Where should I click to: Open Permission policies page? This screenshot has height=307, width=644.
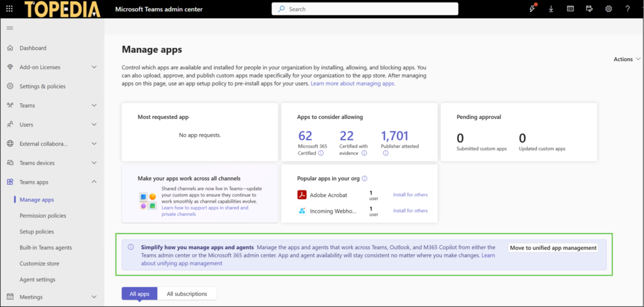click(43, 216)
